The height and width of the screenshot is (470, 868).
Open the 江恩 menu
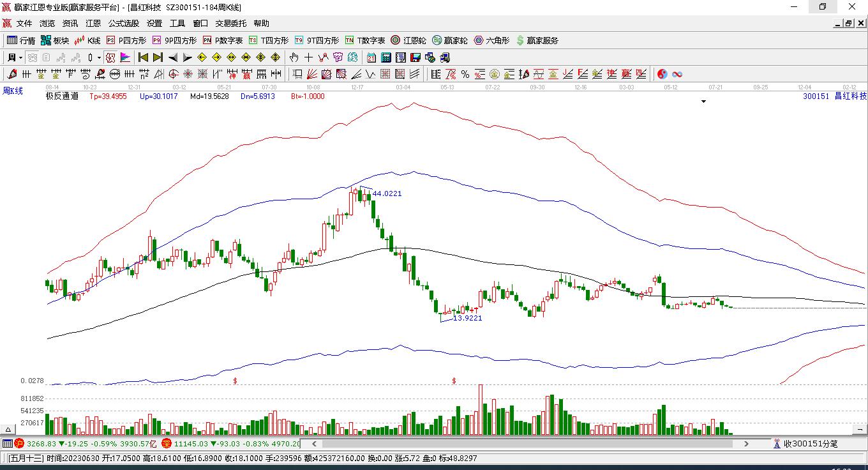click(x=93, y=24)
